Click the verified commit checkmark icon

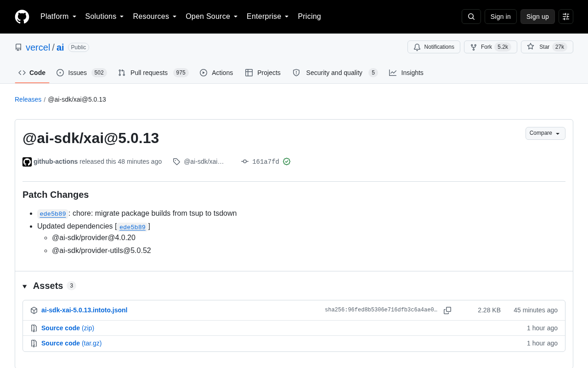point(287,161)
